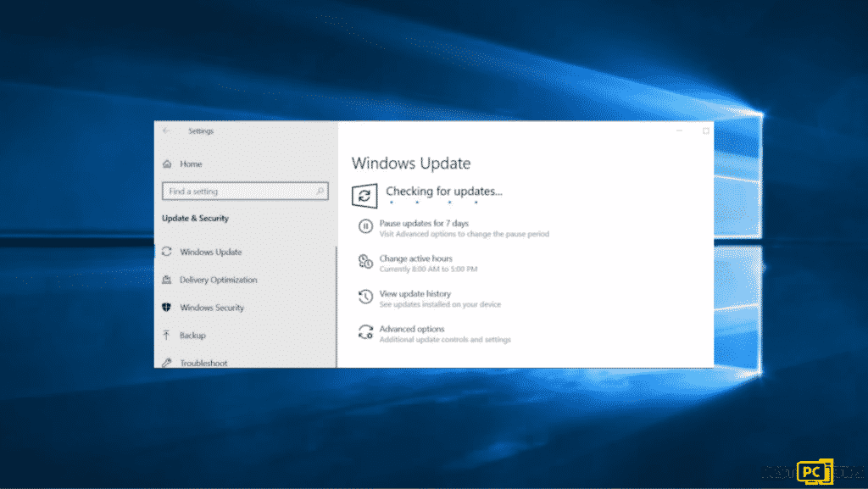Click the pause icon for pausing updates
This screenshot has height=489, width=868.
coord(365,226)
